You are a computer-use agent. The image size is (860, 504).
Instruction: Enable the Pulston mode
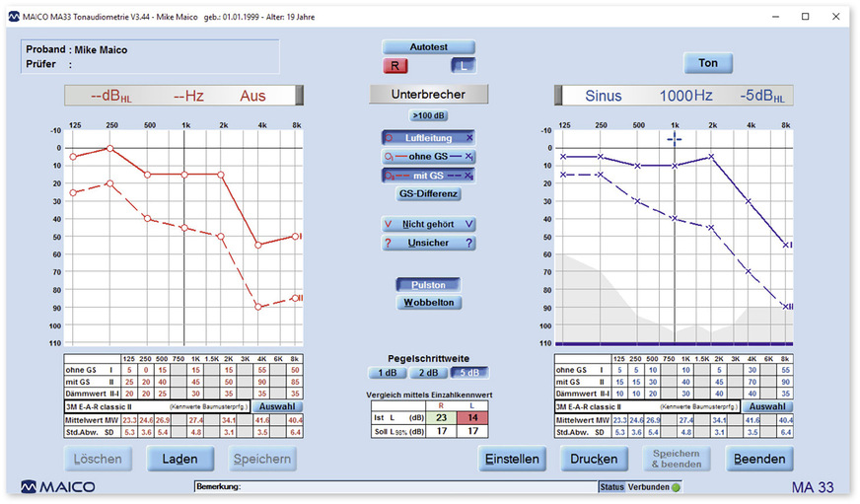click(429, 284)
